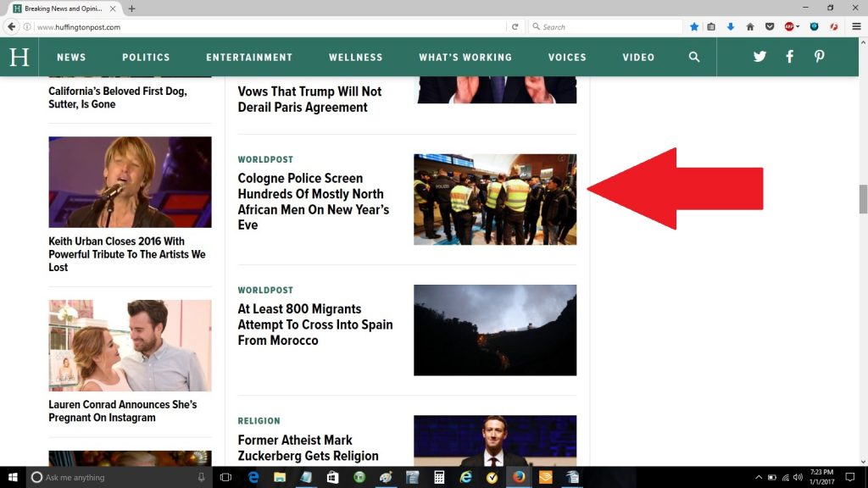Click the scrollbar up arrow

click(x=863, y=42)
